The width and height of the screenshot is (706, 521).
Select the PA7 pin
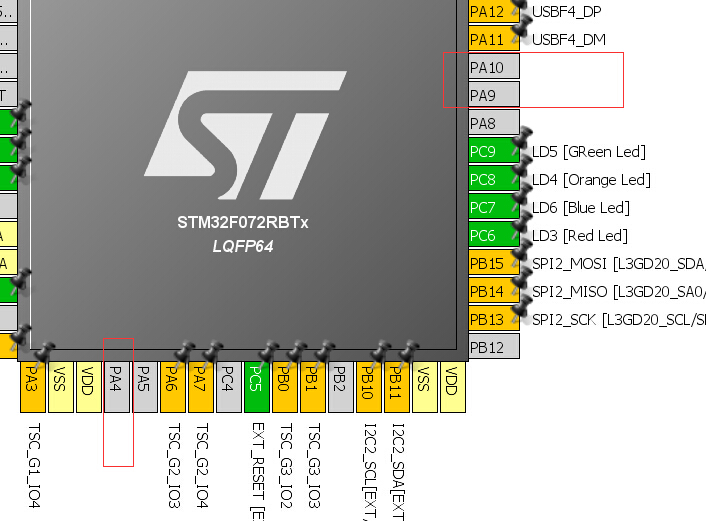click(x=201, y=386)
